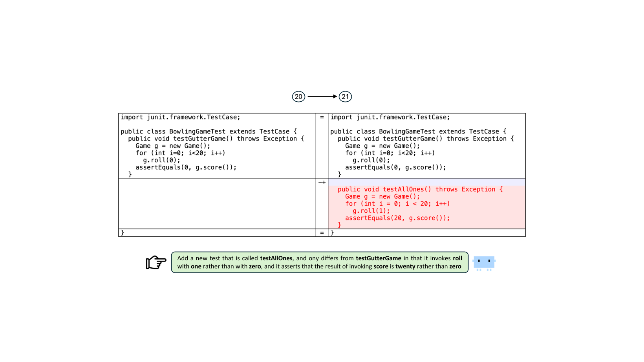Click the minus-plus diff marker
Viewport: 644px width, 362px height.
[322, 182]
